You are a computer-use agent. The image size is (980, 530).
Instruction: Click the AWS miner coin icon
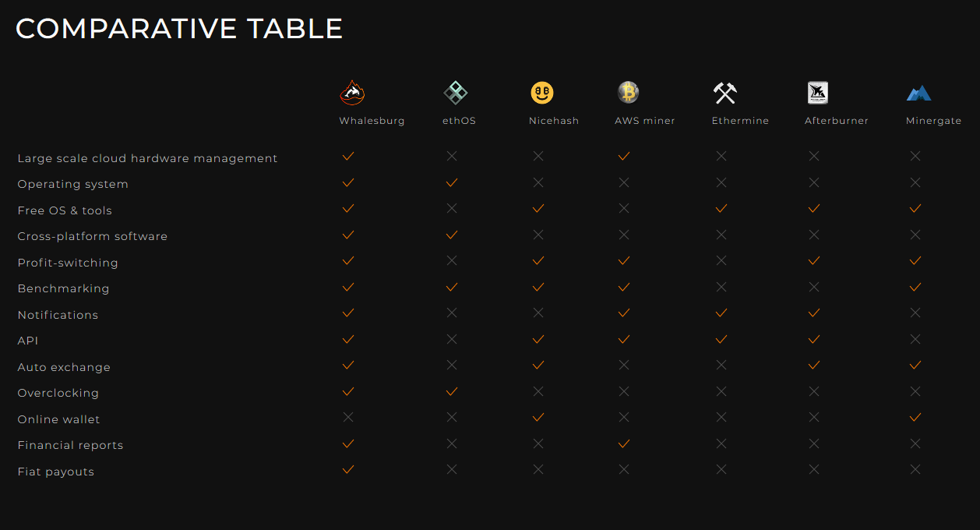tap(628, 93)
